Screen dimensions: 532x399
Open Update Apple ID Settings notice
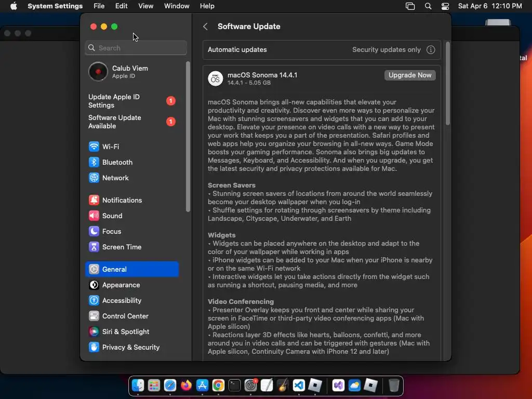pyautogui.click(x=131, y=101)
